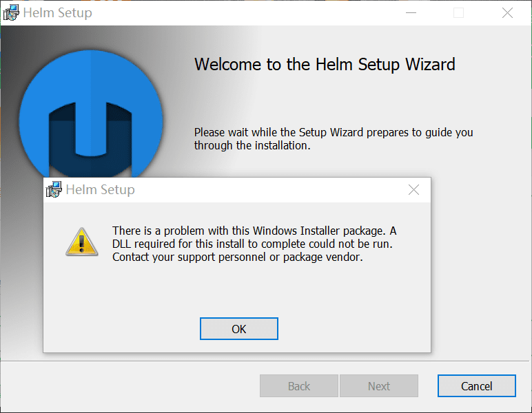
Task: Close the error dialog with its X button
Action: click(x=413, y=190)
